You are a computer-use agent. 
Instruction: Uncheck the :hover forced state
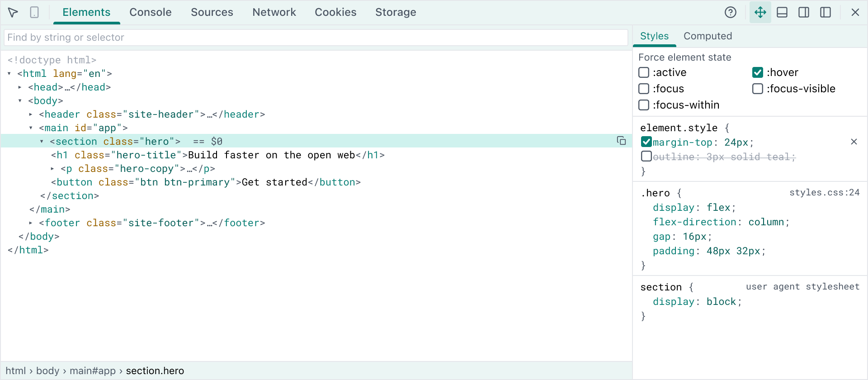point(758,72)
